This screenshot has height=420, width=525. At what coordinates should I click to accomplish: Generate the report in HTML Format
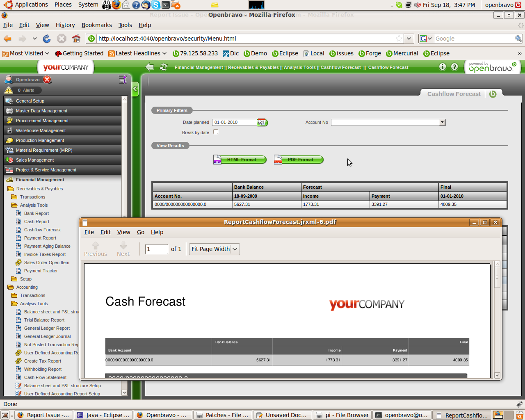click(x=241, y=160)
